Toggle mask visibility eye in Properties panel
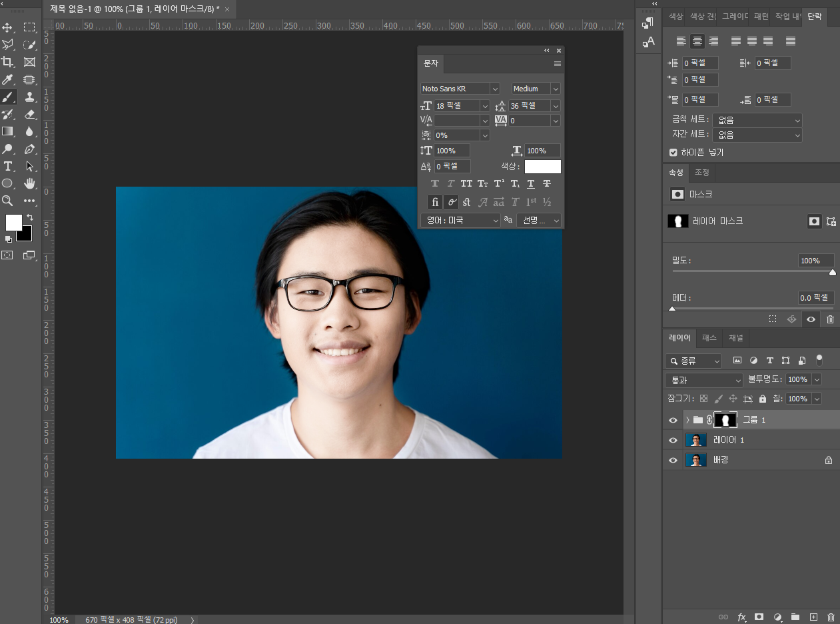 click(811, 319)
